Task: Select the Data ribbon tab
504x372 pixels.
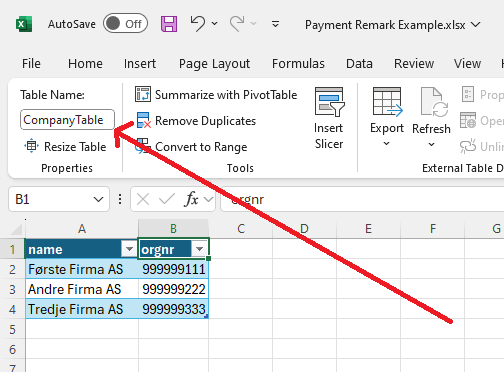Action: click(x=359, y=63)
